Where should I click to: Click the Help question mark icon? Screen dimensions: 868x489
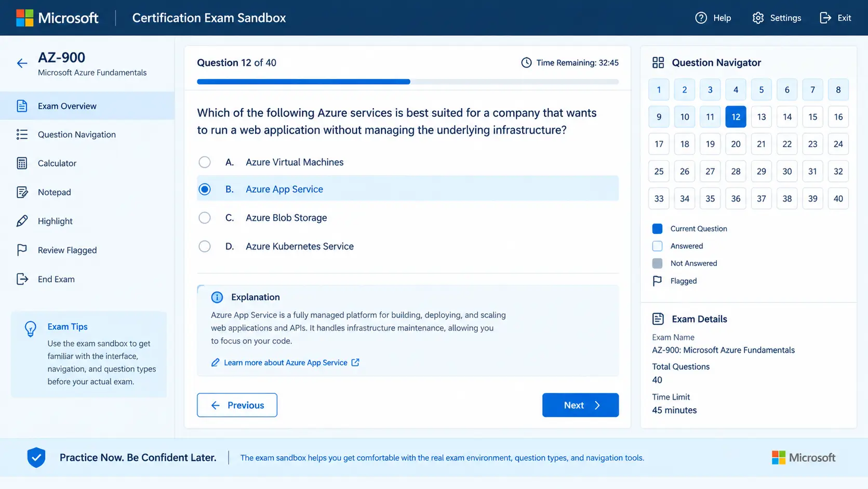[701, 18]
